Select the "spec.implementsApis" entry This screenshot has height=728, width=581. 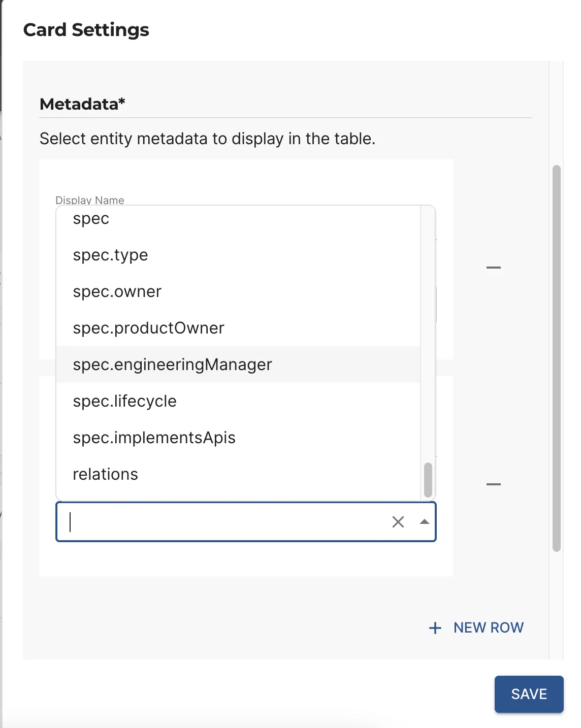154,438
